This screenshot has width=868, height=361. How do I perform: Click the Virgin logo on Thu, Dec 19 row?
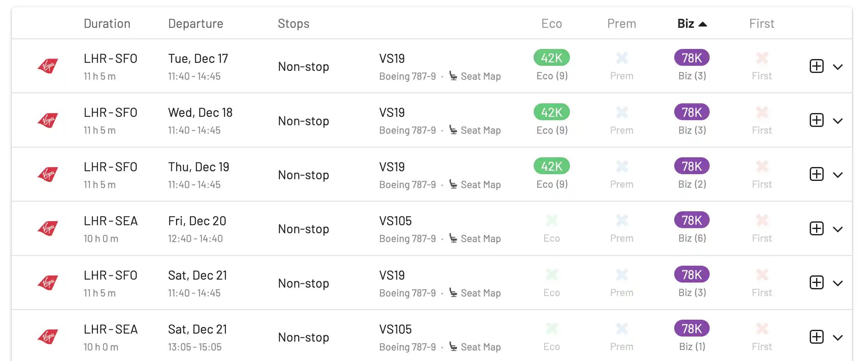tap(48, 174)
